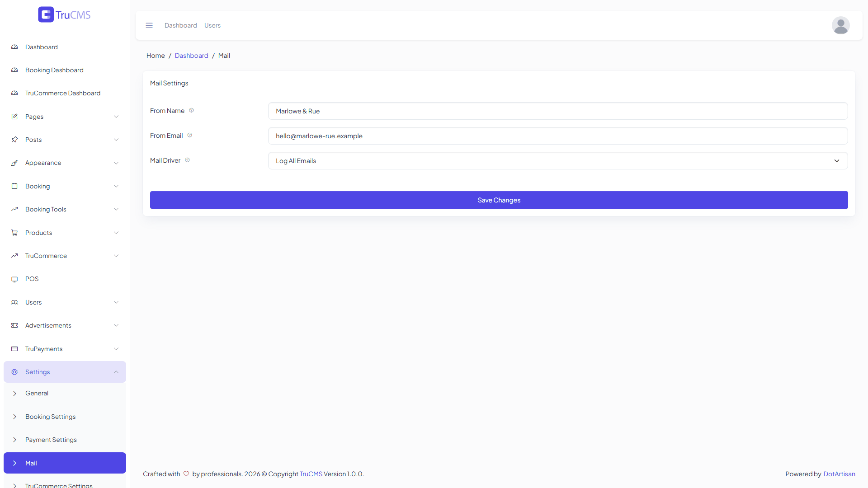Click the TruPayments card icon

point(14,349)
